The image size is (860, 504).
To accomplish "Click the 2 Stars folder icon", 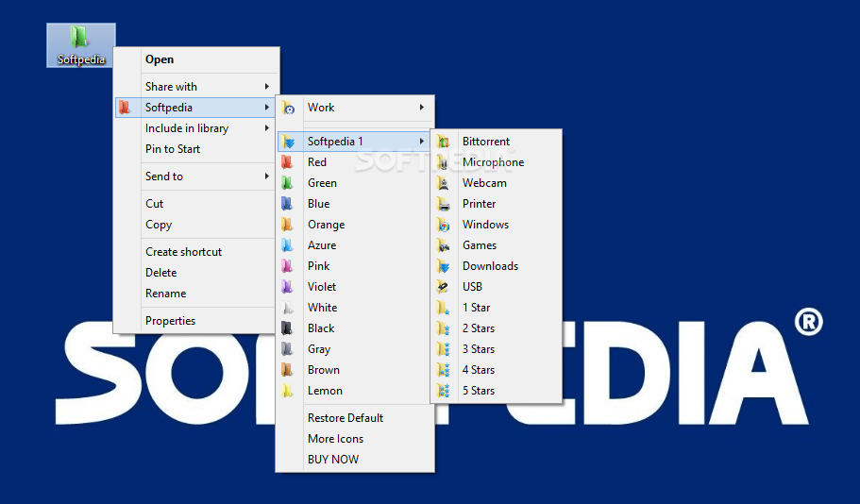I will 443,328.
